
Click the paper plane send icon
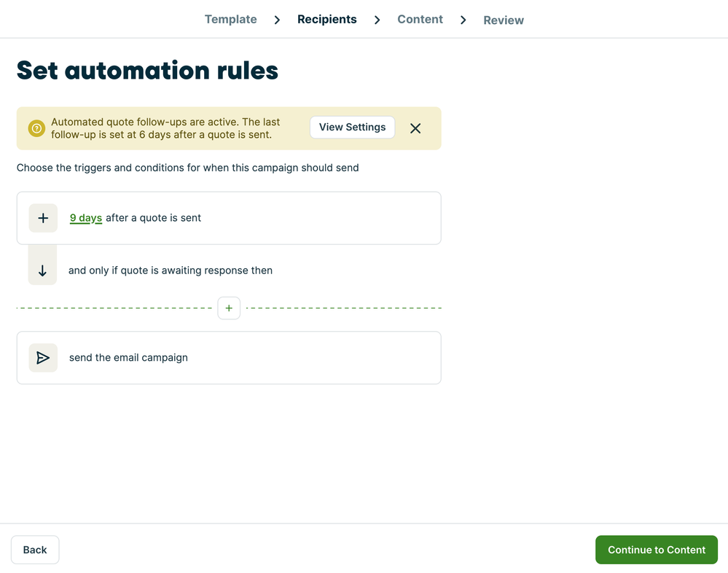(x=43, y=358)
